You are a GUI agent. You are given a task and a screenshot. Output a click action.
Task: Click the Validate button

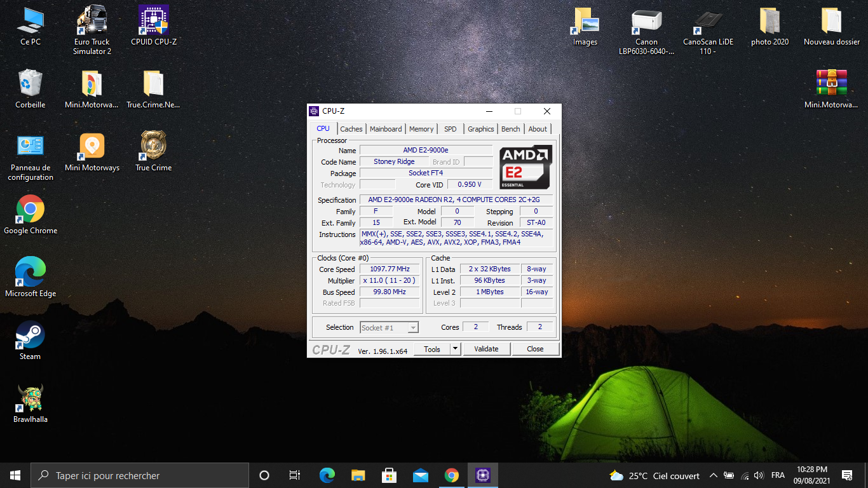486,349
